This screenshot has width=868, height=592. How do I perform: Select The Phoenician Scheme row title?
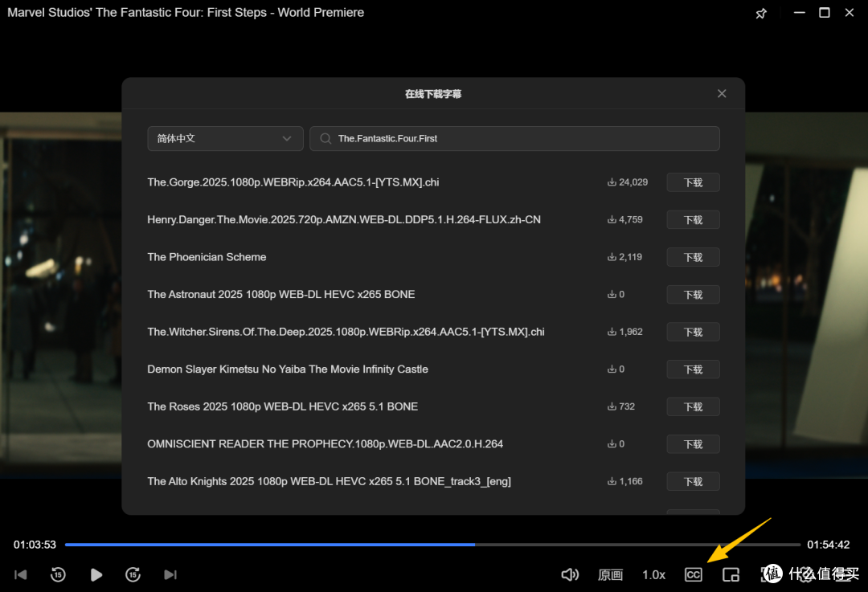(207, 257)
